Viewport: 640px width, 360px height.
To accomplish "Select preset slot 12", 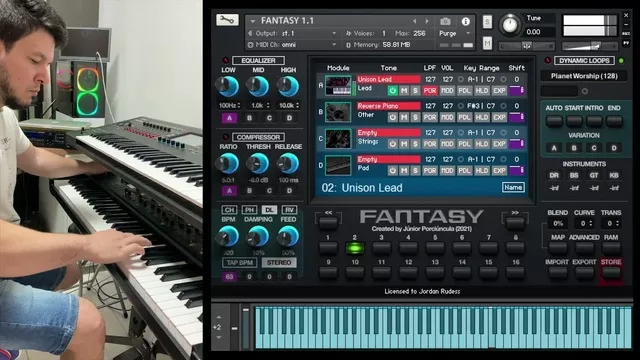I will [x=408, y=273].
